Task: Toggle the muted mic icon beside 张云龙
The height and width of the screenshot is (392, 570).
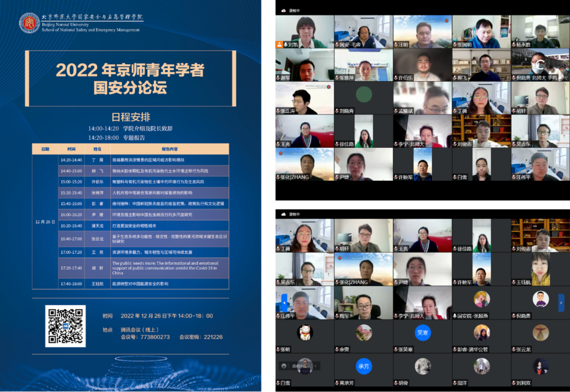Action: (x=514, y=349)
